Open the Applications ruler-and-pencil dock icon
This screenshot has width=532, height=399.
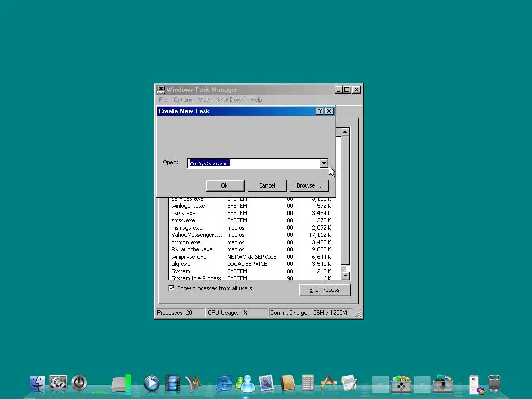[x=328, y=383]
